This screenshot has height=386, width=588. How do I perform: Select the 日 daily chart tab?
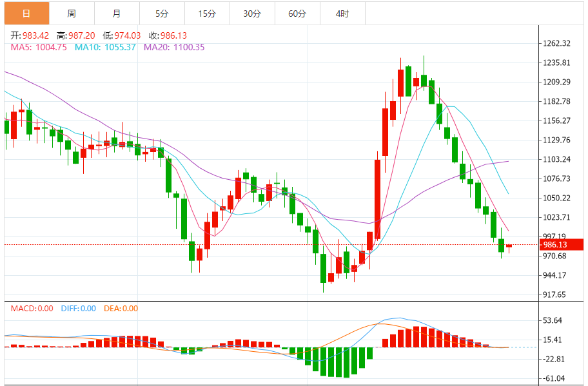tap(26, 14)
